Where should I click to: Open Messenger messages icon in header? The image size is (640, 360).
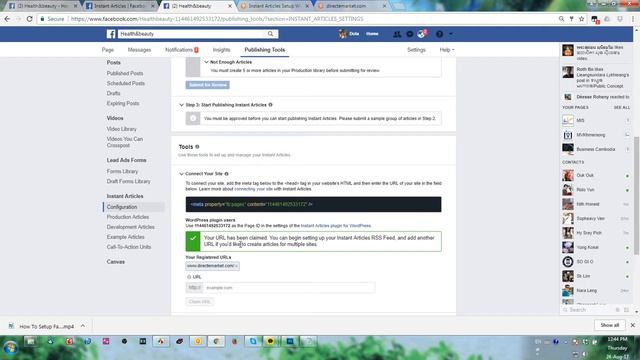409,34
